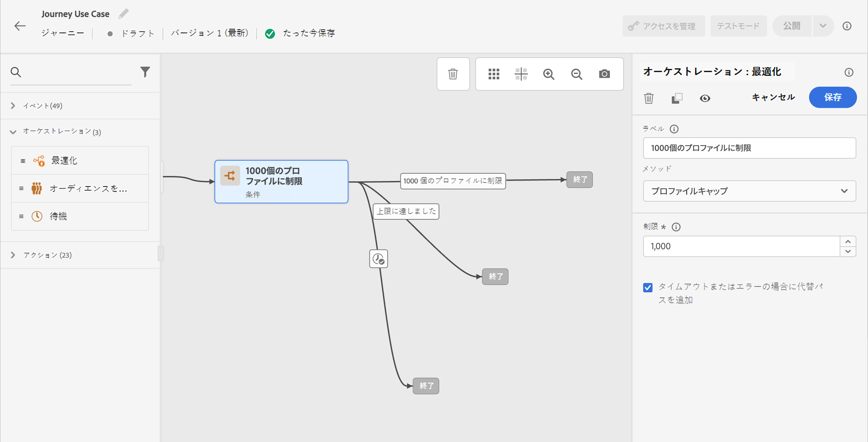Viewport: 868px width, 442px height.
Task: Expand the アクション (23) category
Action: 13,255
